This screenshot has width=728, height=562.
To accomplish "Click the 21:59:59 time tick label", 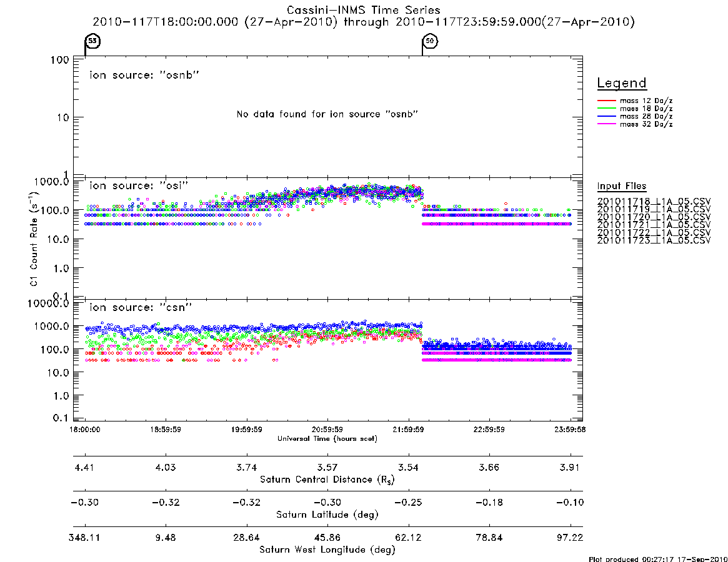I will pos(408,430).
